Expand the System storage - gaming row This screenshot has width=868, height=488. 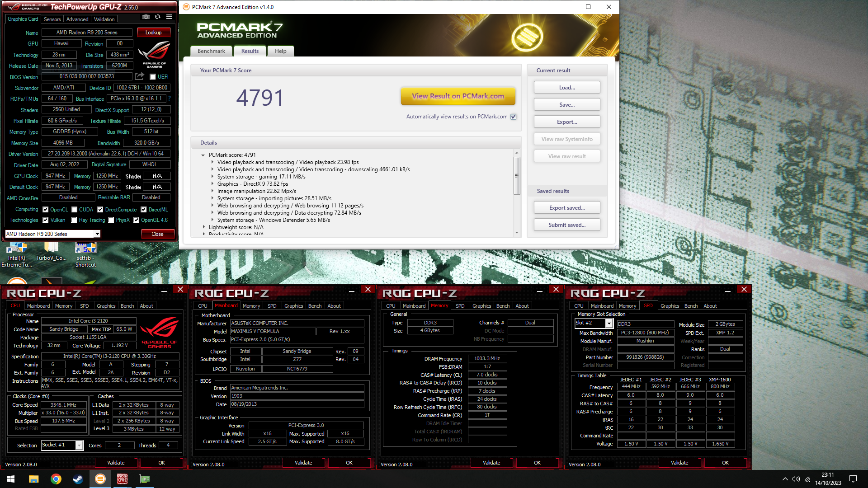212,177
